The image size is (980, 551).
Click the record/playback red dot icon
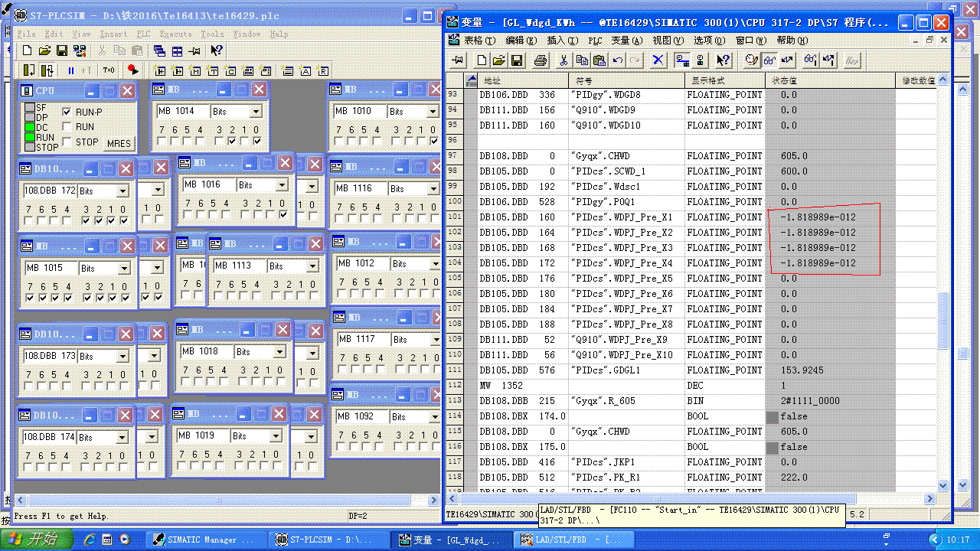click(132, 70)
